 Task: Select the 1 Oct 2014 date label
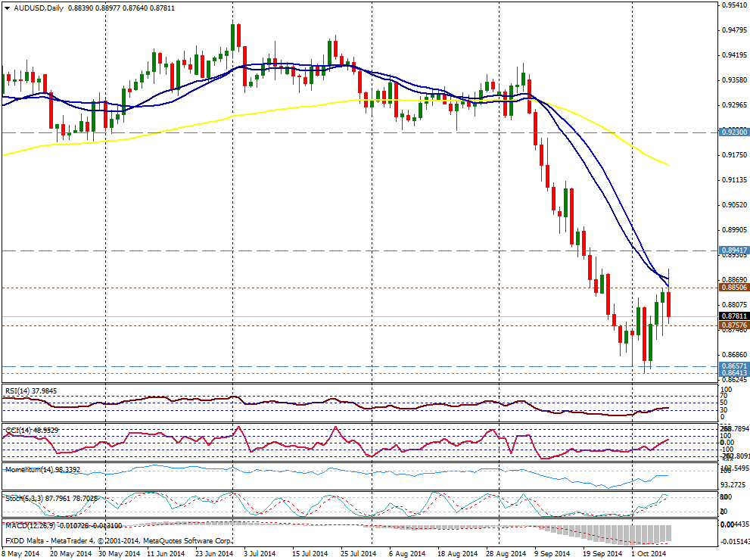pyautogui.click(x=649, y=554)
